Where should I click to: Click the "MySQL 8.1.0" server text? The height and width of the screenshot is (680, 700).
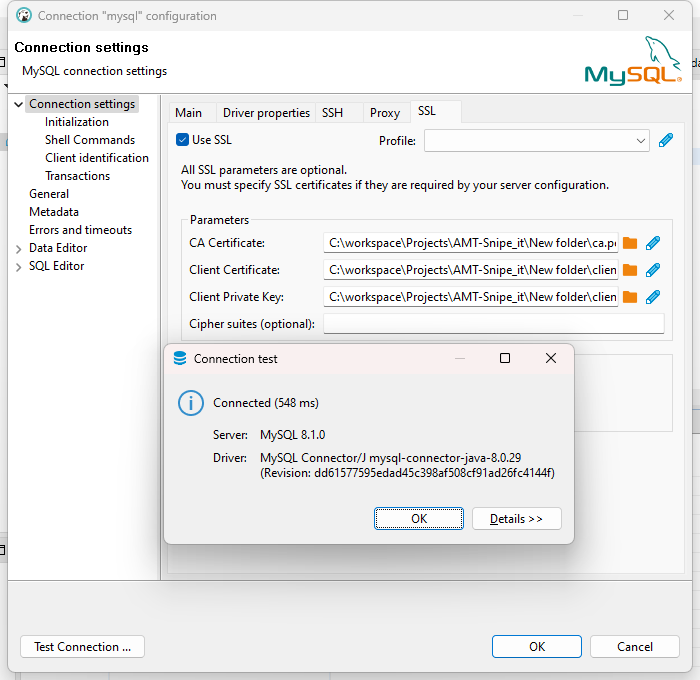click(293, 435)
